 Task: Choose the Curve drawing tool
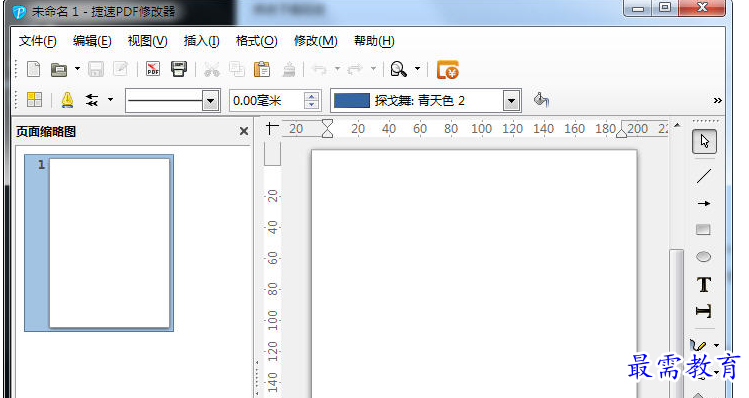tap(698, 345)
